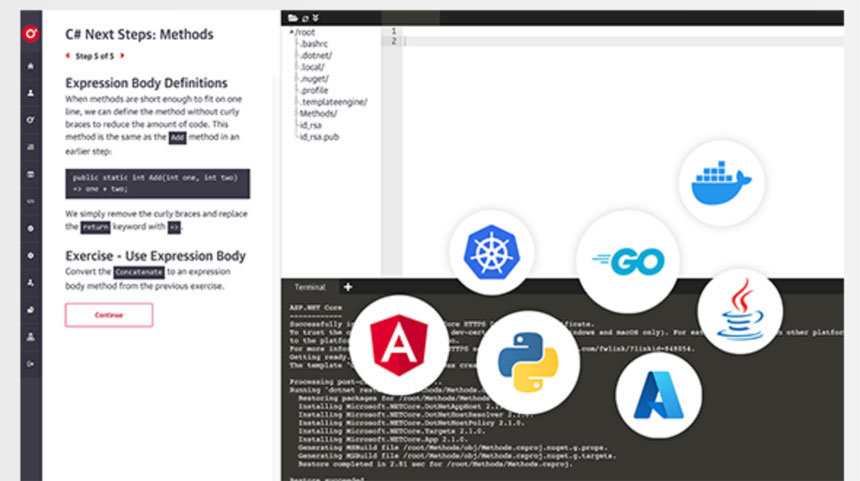The height and width of the screenshot is (481, 860).
Task: Open the home icon in left sidebar
Action: tap(31, 66)
